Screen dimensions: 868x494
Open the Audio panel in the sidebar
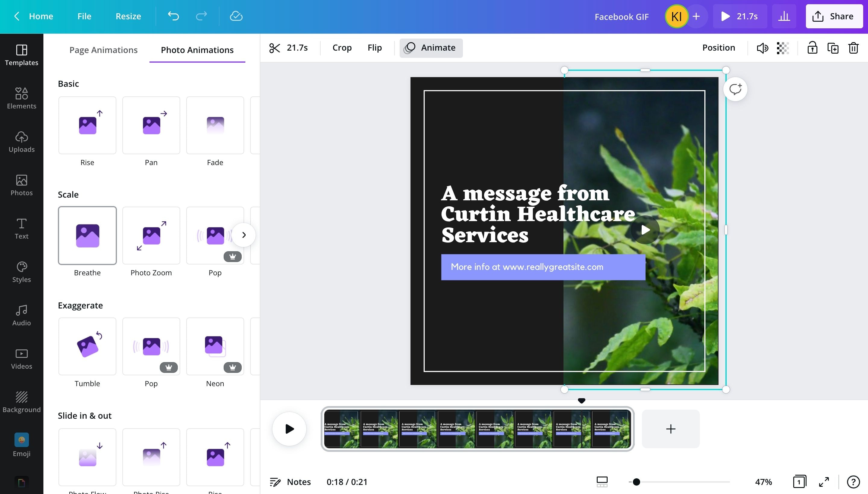coord(21,315)
